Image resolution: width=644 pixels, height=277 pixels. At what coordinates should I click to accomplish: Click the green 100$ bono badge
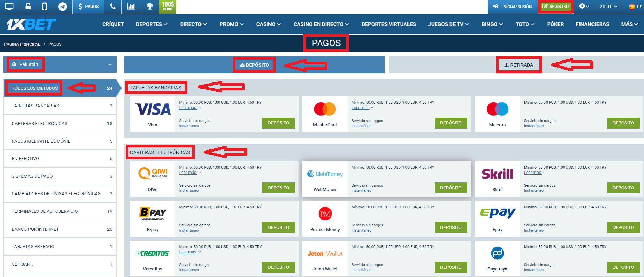click(x=168, y=7)
